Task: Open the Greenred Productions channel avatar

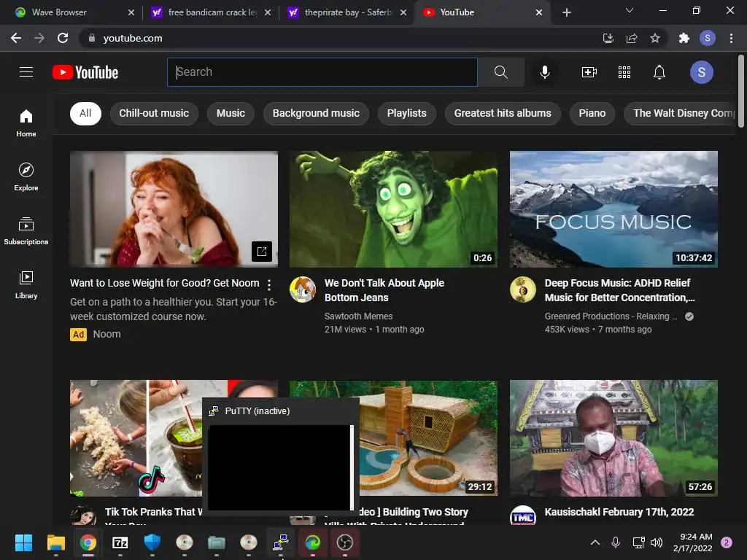Action: coord(522,289)
